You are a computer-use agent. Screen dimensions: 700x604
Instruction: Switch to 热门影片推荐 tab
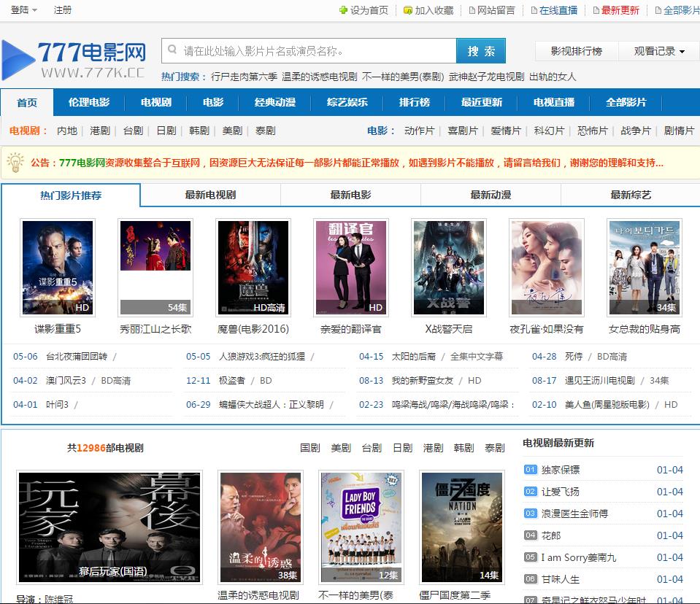(71, 195)
